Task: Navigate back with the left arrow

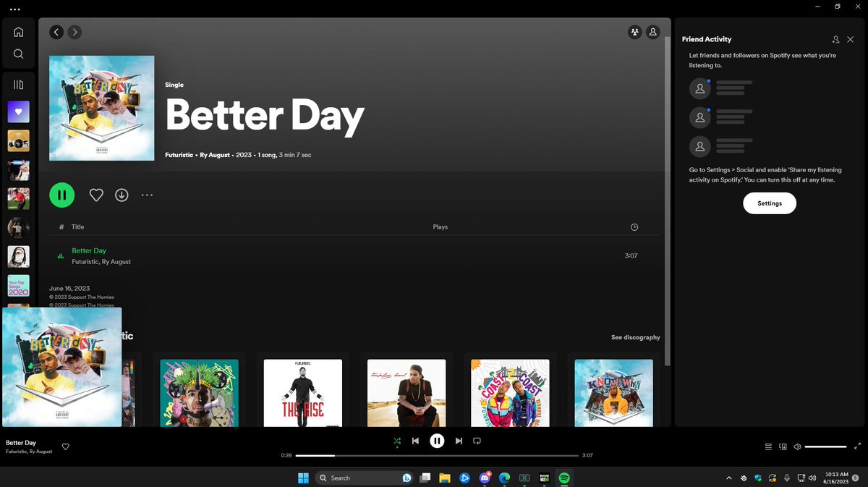Action: coord(56,32)
